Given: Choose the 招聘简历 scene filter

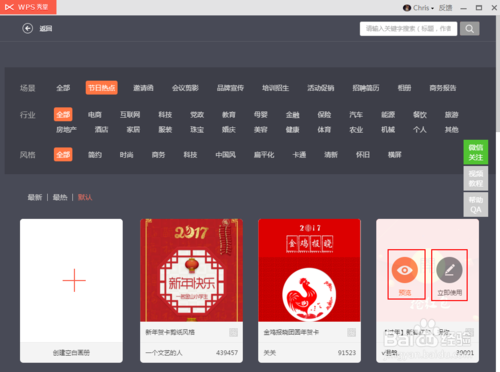Looking at the screenshot, I should [x=366, y=88].
